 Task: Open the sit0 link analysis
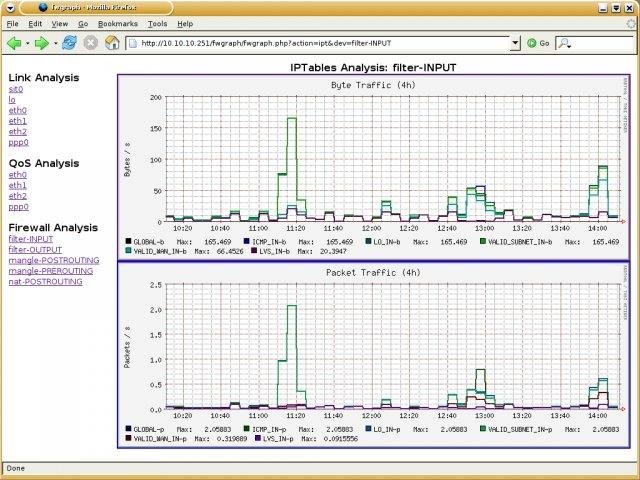[x=16, y=89]
